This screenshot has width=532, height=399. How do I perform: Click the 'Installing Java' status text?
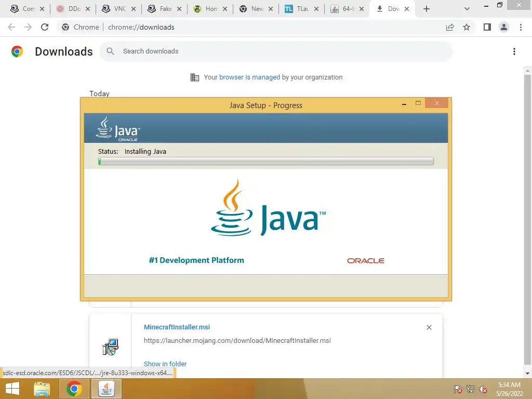click(x=145, y=151)
